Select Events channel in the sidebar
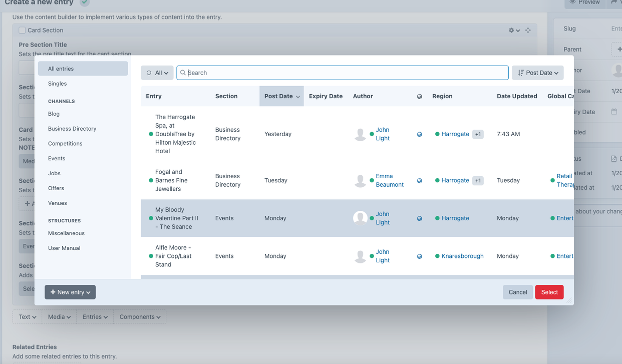 [x=57, y=159]
